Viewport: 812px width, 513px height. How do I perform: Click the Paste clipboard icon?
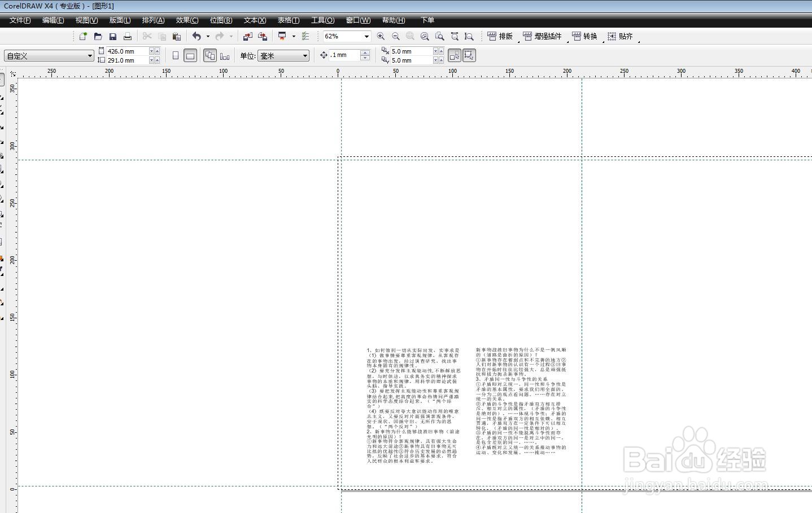click(x=177, y=36)
